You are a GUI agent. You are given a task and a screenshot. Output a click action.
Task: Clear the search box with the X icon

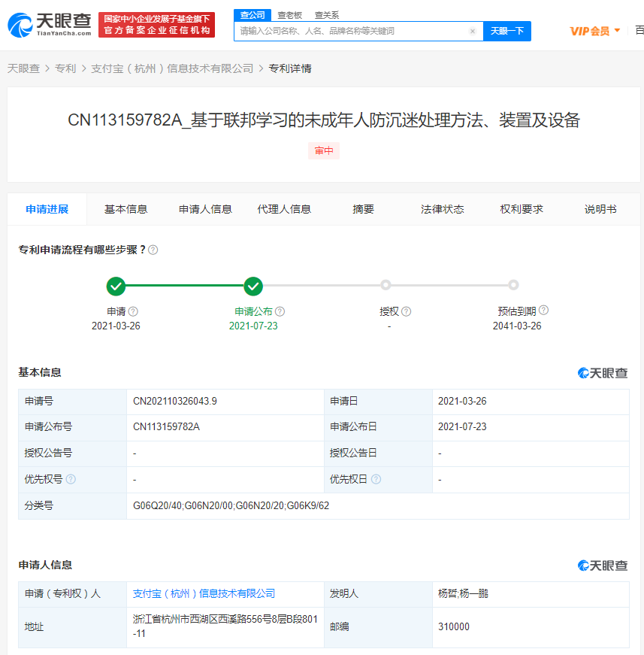[473, 31]
